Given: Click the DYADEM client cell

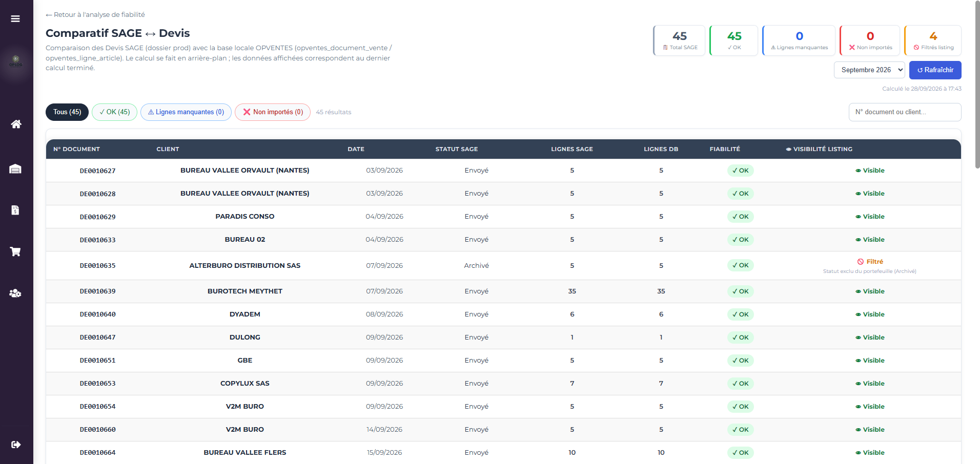Looking at the screenshot, I should pyautogui.click(x=245, y=314).
